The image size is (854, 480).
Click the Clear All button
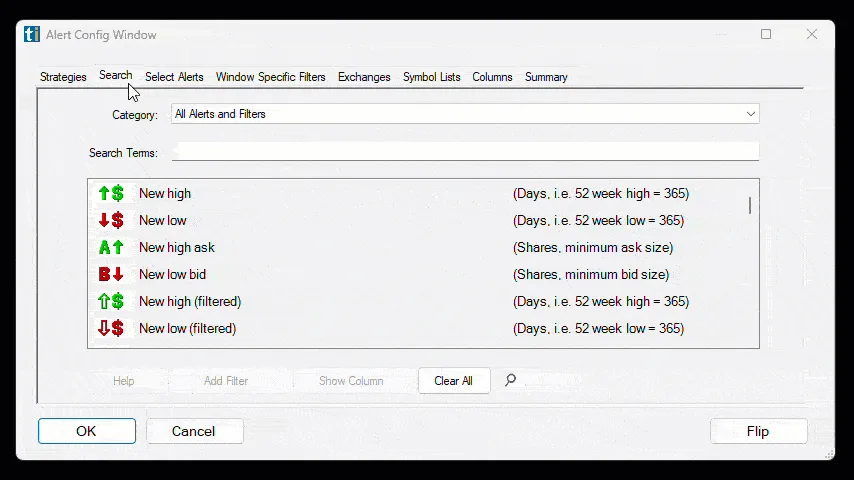coord(454,381)
